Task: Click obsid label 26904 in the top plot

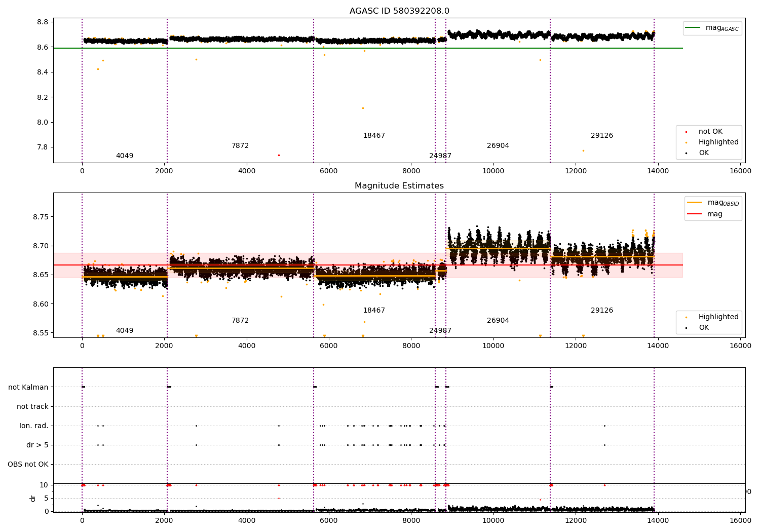Action: point(498,146)
